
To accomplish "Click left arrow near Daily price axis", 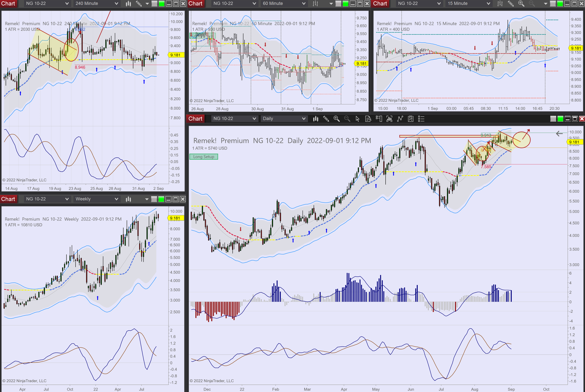I will click(559, 134).
